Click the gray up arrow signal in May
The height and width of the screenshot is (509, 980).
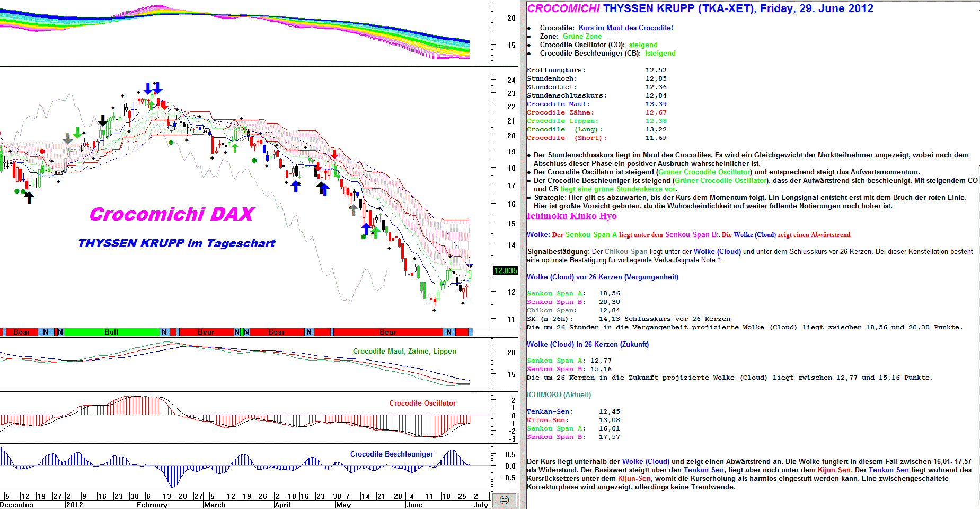pyautogui.click(x=353, y=210)
